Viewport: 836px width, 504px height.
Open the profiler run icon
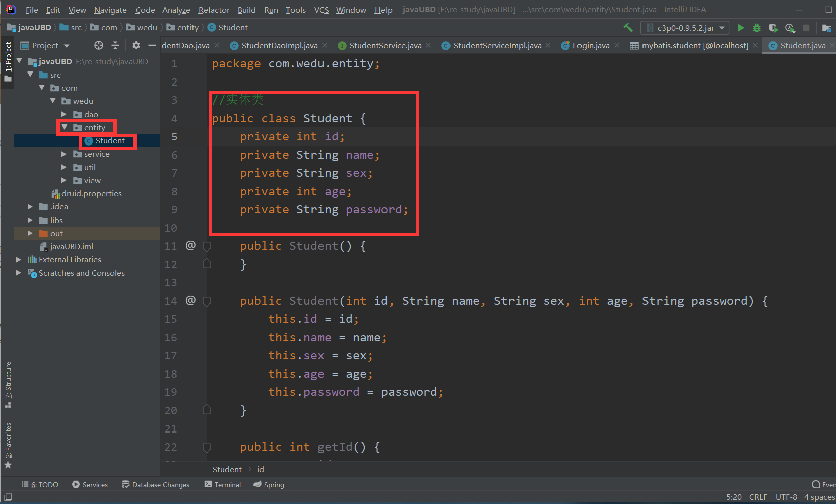pos(790,28)
